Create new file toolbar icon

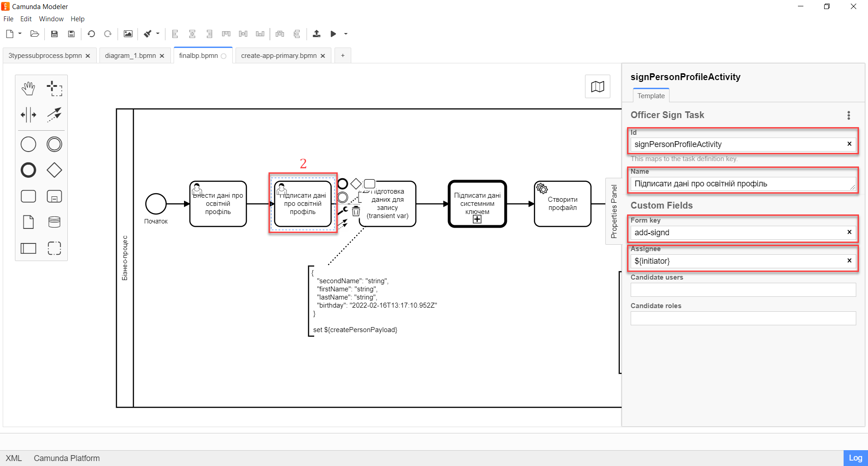click(9, 34)
